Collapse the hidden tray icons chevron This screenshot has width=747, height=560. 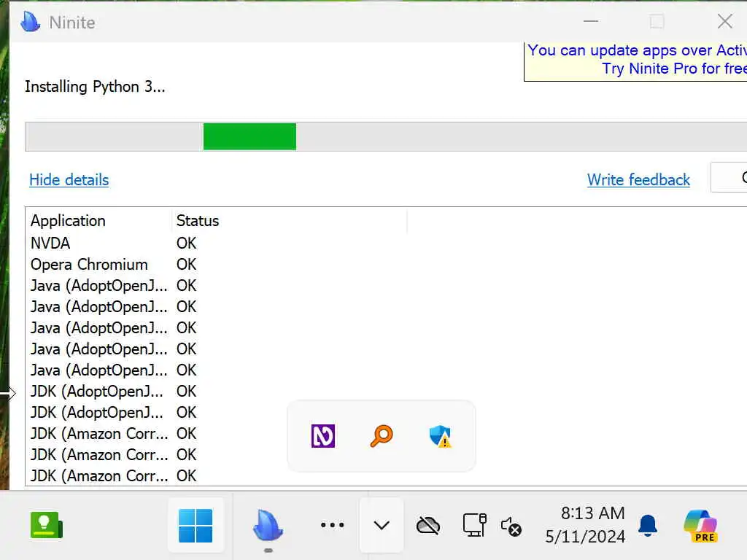pos(382,525)
